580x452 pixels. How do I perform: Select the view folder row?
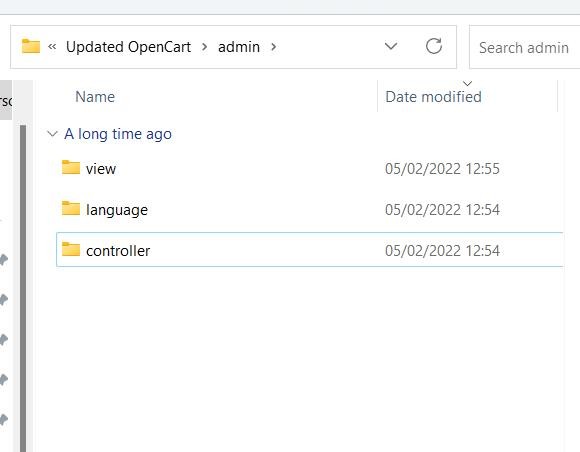coord(310,169)
